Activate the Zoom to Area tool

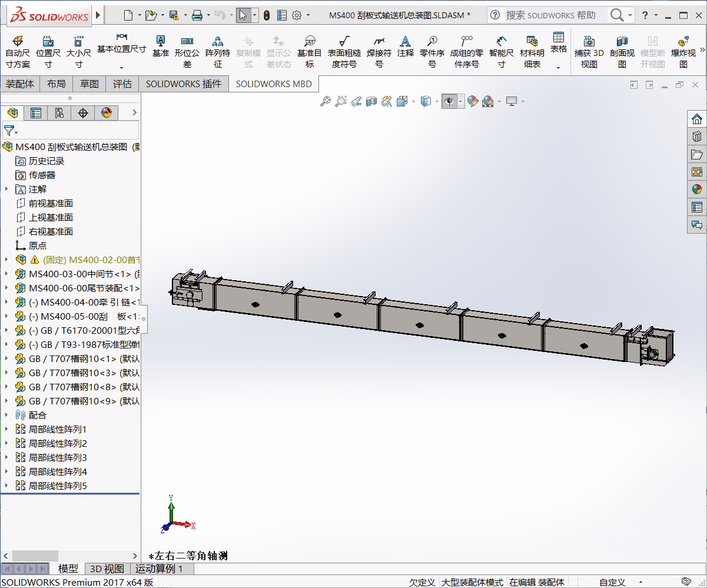point(340,101)
